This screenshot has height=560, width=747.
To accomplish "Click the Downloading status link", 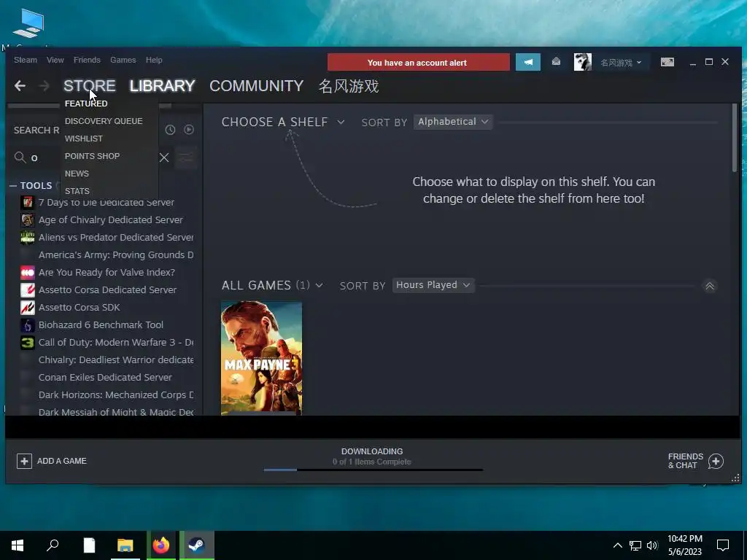I will 371,451.
